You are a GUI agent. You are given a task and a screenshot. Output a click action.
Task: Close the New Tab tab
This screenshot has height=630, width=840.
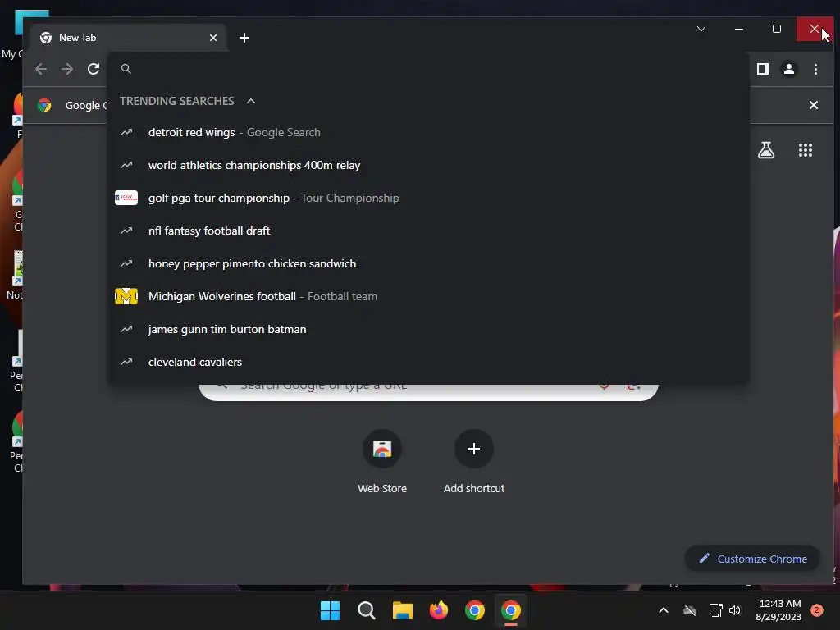(213, 38)
